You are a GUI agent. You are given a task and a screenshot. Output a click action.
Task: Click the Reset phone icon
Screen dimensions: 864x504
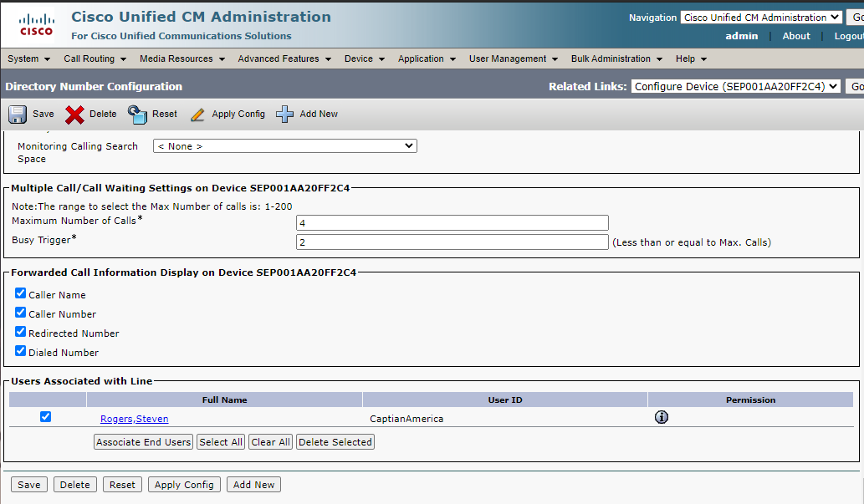click(137, 114)
